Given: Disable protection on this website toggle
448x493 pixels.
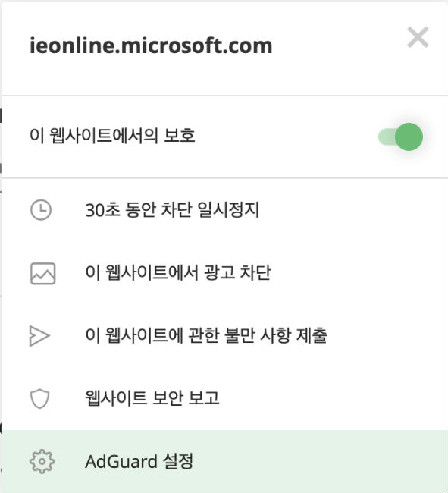Looking at the screenshot, I should 400,137.
